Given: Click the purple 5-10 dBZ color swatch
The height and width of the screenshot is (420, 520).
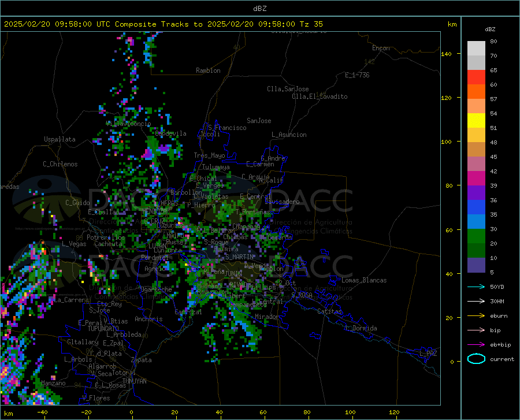Looking at the screenshot, I should (476, 265).
